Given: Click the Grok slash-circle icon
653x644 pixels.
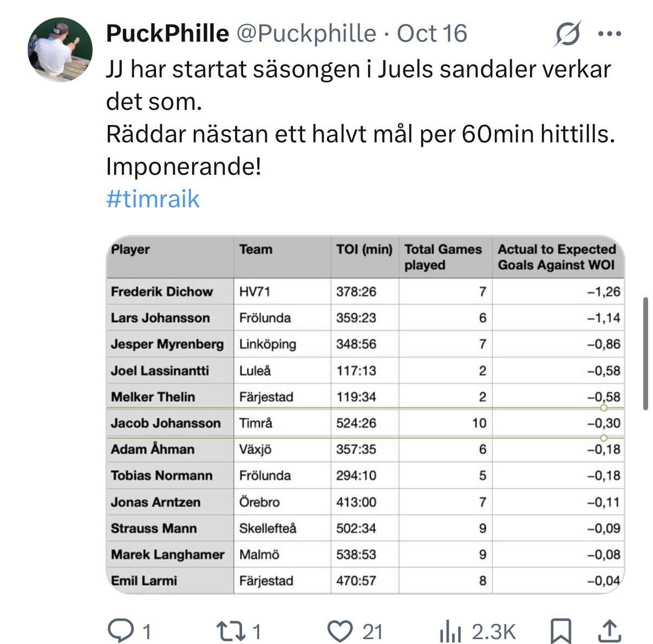Looking at the screenshot, I should pyautogui.click(x=567, y=34).
